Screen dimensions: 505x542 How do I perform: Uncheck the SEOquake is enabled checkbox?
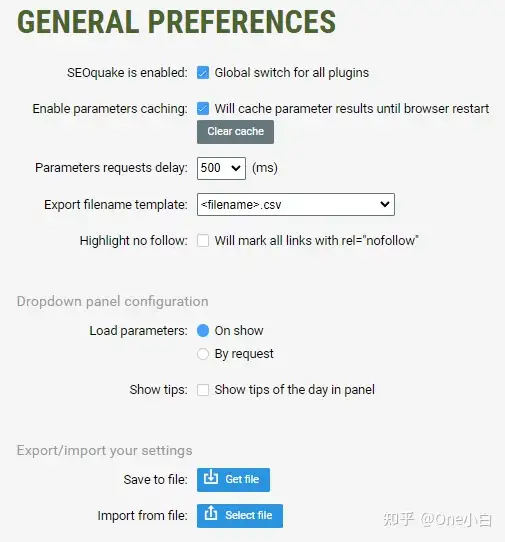click(x=203, y=73)
